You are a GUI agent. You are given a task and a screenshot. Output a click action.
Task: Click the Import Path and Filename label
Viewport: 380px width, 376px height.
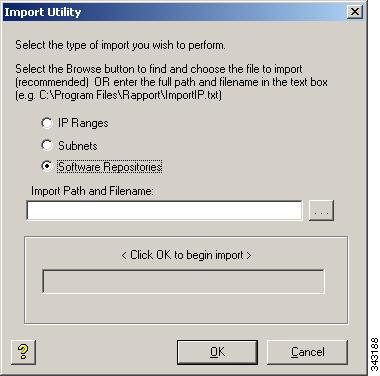point(92,191)
